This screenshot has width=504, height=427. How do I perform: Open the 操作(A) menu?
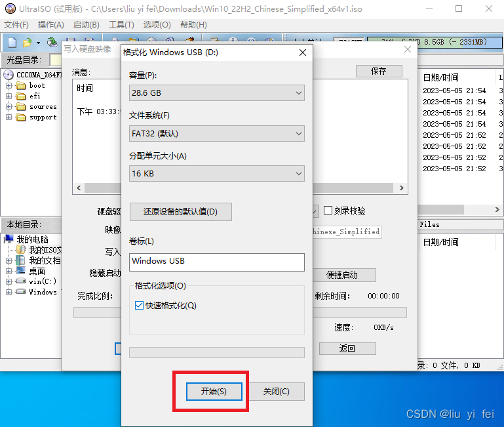tap(50, 25)
